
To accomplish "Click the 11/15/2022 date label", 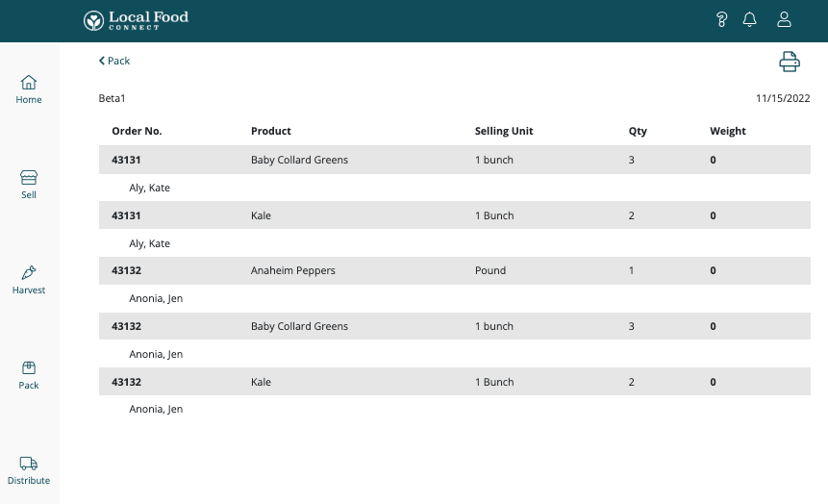I will tap(783, 98).
